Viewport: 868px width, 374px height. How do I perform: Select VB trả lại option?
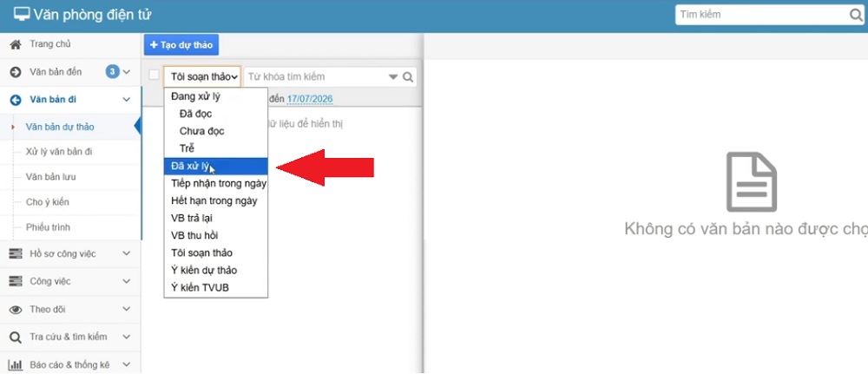(216, 218)
